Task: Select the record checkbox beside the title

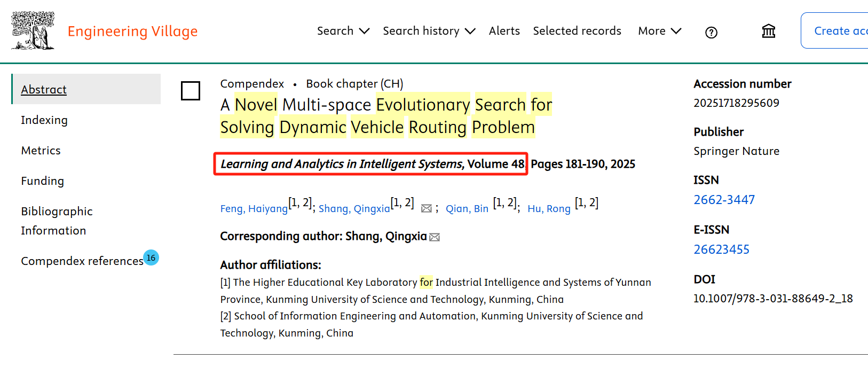Action: coord(191,91)
